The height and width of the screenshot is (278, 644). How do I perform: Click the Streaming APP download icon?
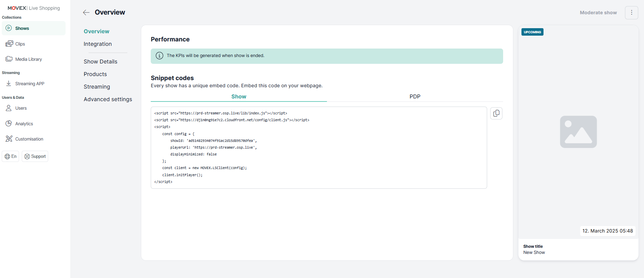(x=9, y=84)
